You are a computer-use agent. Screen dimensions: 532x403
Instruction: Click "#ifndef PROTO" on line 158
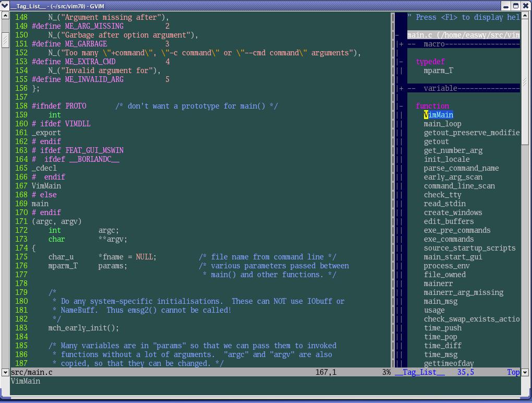pos(59,106)
